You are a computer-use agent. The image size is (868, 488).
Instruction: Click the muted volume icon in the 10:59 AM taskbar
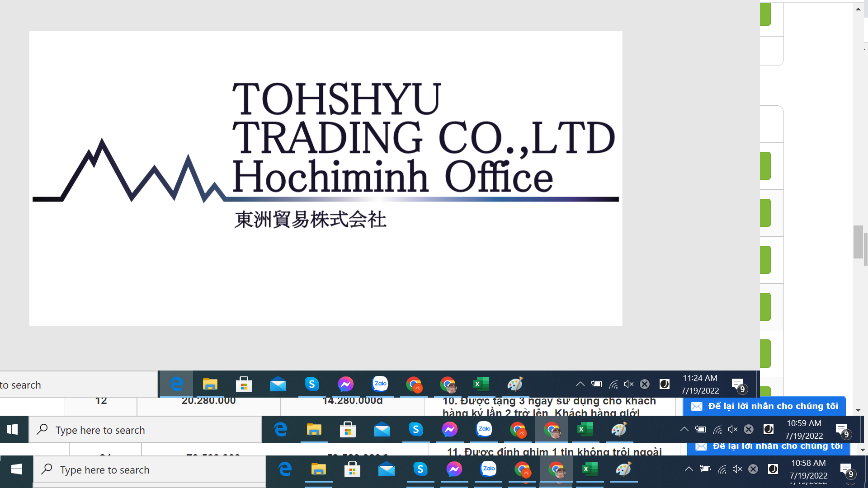click(x=733, y=429)
